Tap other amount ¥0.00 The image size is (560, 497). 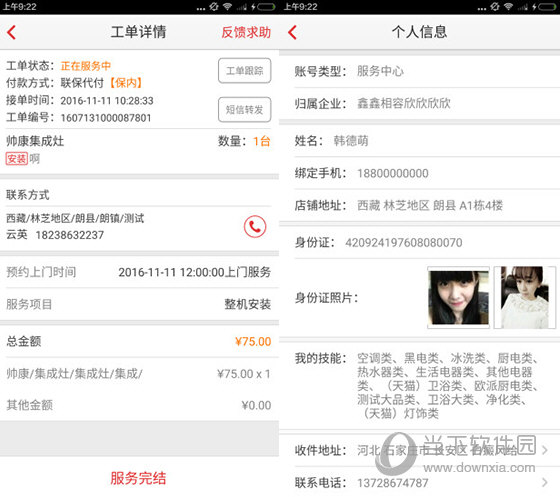pos(256,405)
